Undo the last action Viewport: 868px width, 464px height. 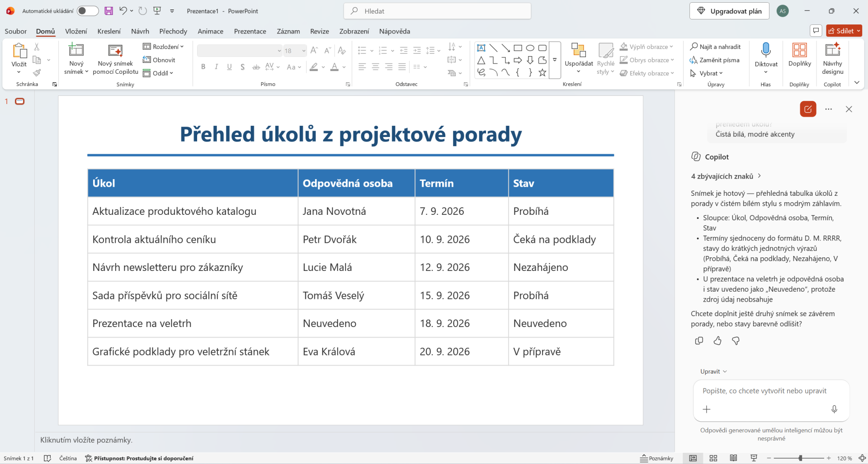pyautogui.click(x=123, y=11)
